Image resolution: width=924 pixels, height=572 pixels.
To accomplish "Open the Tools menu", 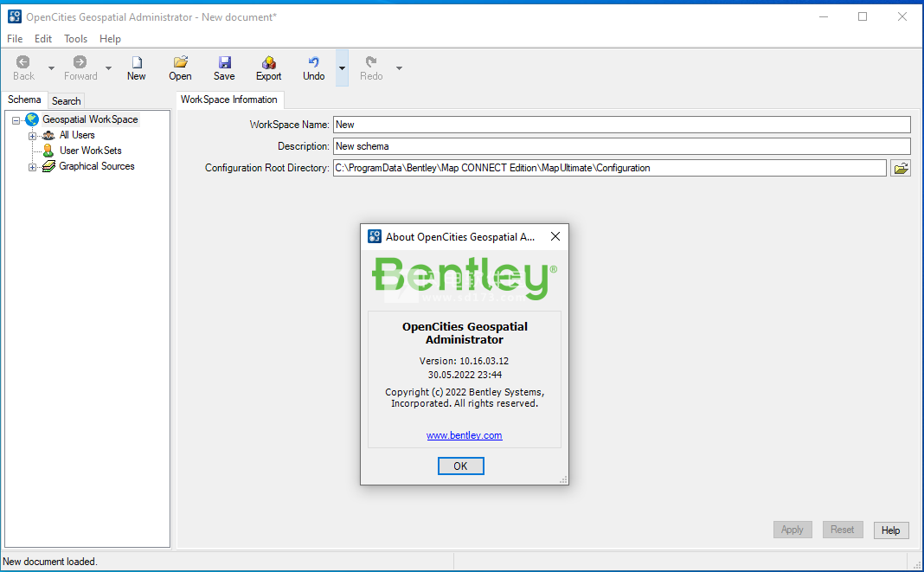I will pos(75,39).
